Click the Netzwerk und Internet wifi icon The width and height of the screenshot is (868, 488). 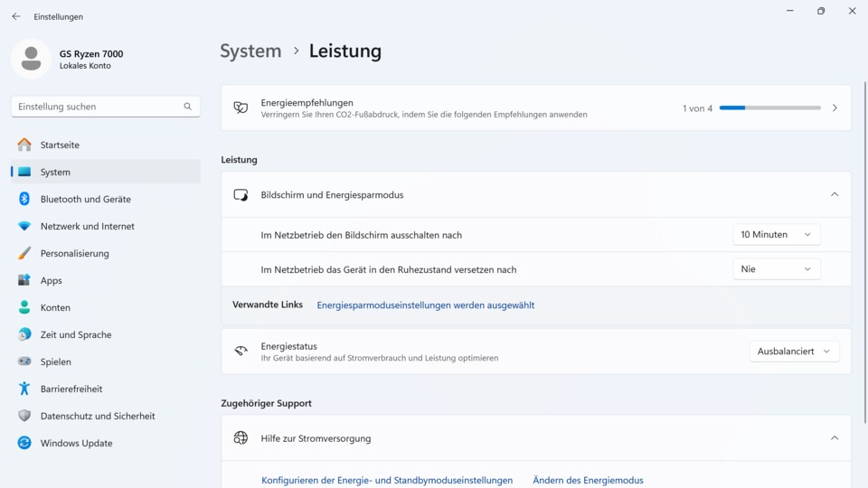pos(24,226)
